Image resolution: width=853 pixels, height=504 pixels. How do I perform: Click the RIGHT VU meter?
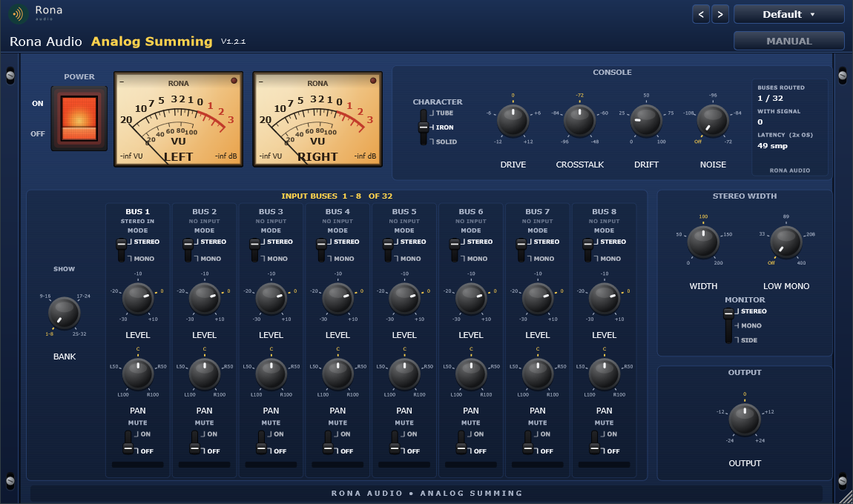317,119
